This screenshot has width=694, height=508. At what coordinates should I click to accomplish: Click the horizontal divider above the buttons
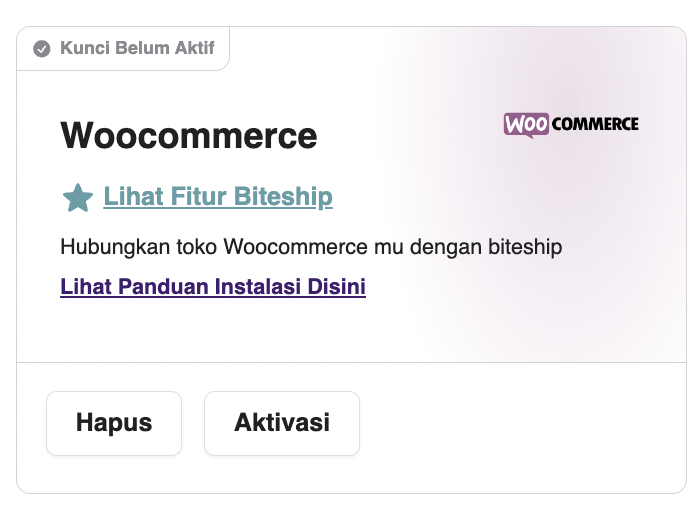click(x=351, y=362)
